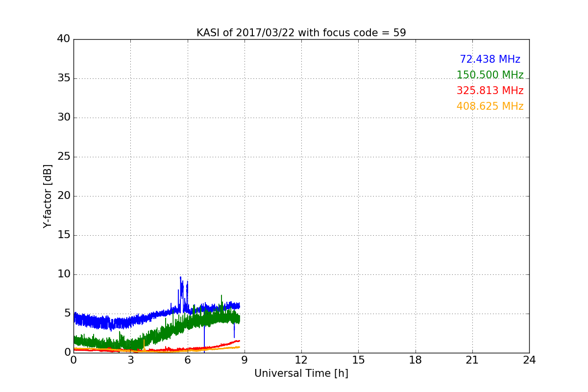Select the 408.625 MHz legend label
The height and width of the screenshot is (392, 588).
490,106
